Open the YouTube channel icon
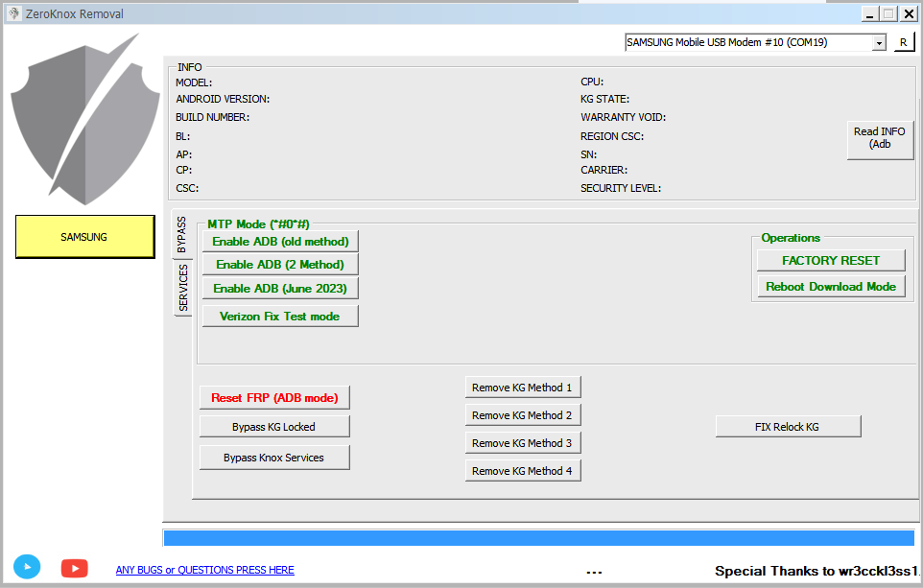 tap(74, 568)
